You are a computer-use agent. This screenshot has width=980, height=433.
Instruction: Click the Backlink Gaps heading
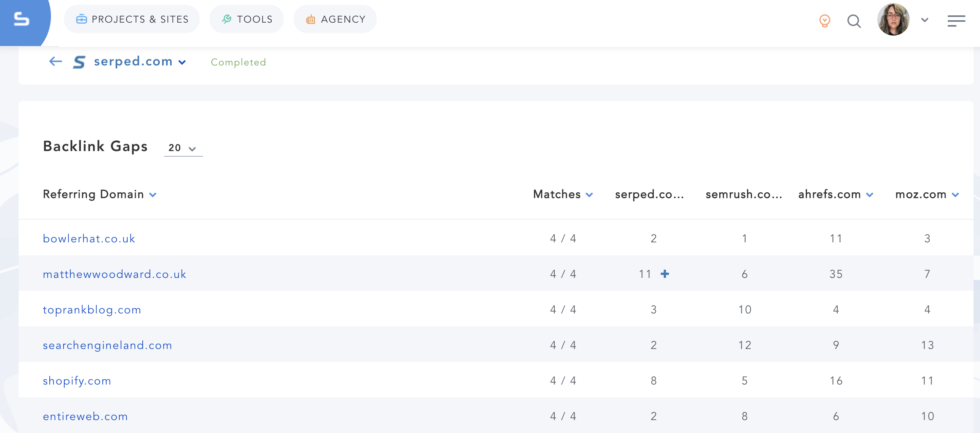tap(95, 146)
